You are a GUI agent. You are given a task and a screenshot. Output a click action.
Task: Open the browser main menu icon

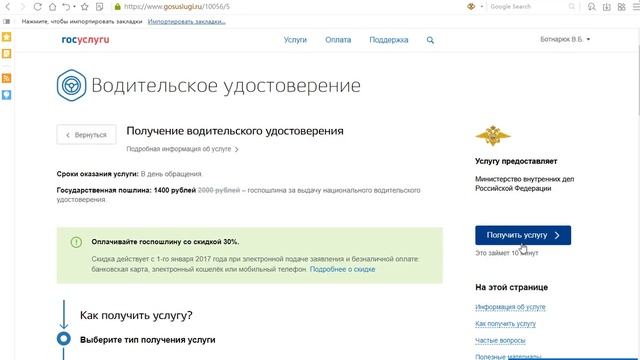[x=635, y=7]
